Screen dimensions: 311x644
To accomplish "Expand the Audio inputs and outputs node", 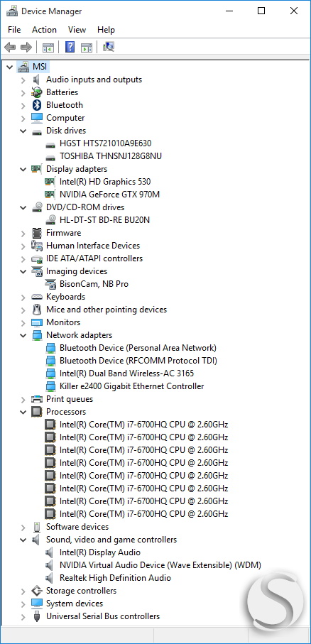I will (x=23, y=80).
